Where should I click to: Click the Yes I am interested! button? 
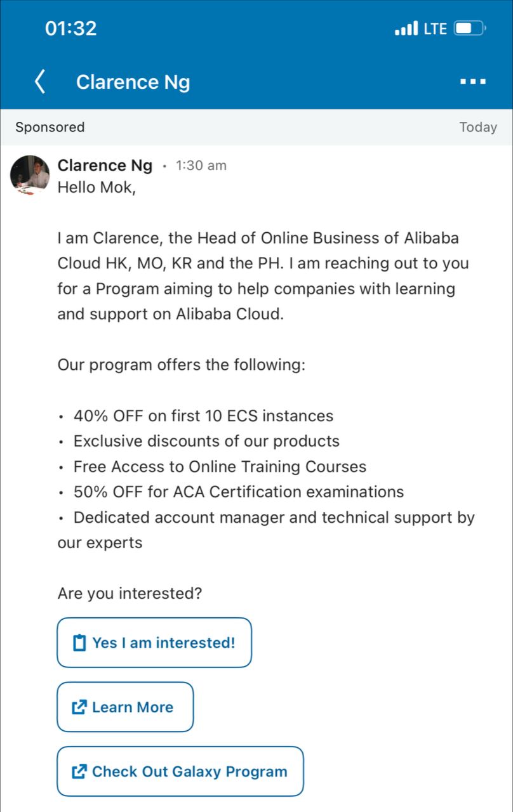click(154, 643)
